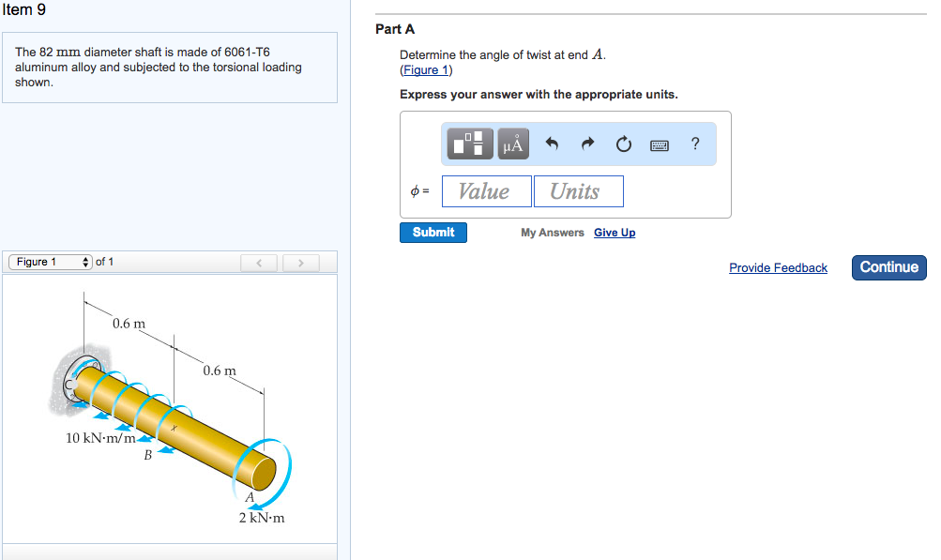The image size is (941, 560).
Task: Open the symbols μÅ palette
Action: click(x=513, y=144)
